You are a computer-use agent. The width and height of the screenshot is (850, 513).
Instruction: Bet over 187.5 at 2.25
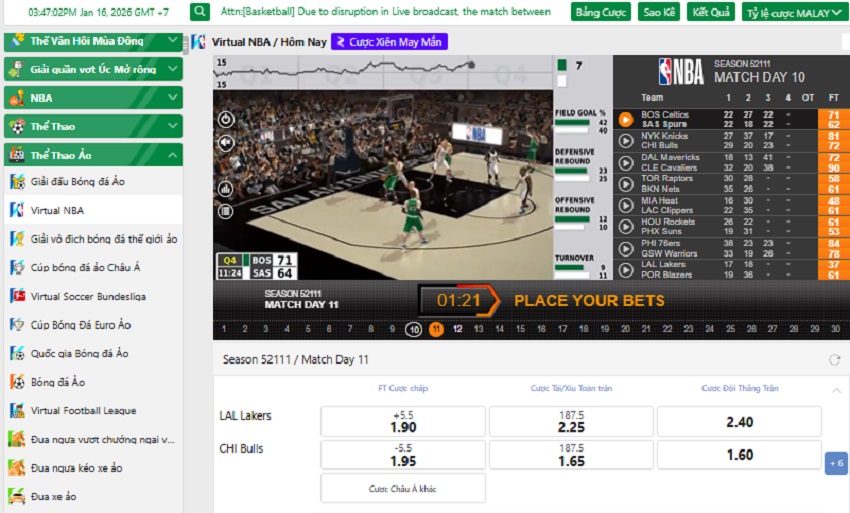point(571,421)
